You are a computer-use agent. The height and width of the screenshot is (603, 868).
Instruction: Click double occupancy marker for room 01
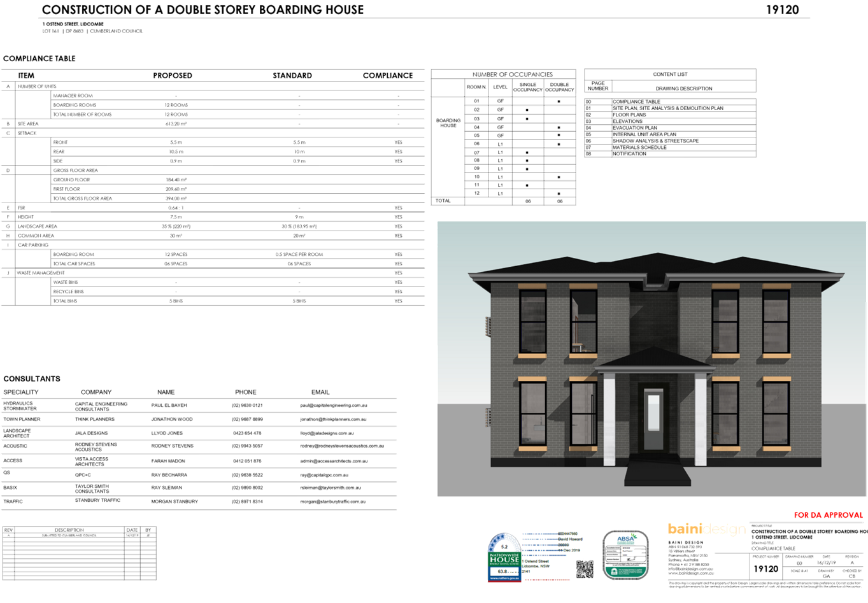[x=559, y=101]
